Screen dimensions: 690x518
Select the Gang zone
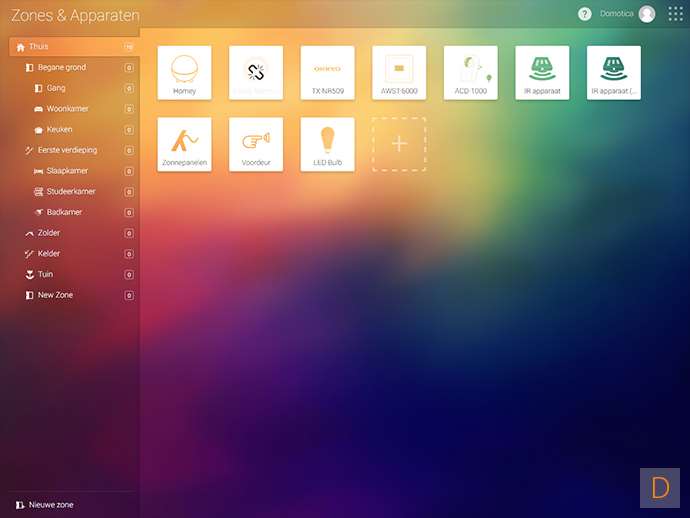[x=74, y=88]
